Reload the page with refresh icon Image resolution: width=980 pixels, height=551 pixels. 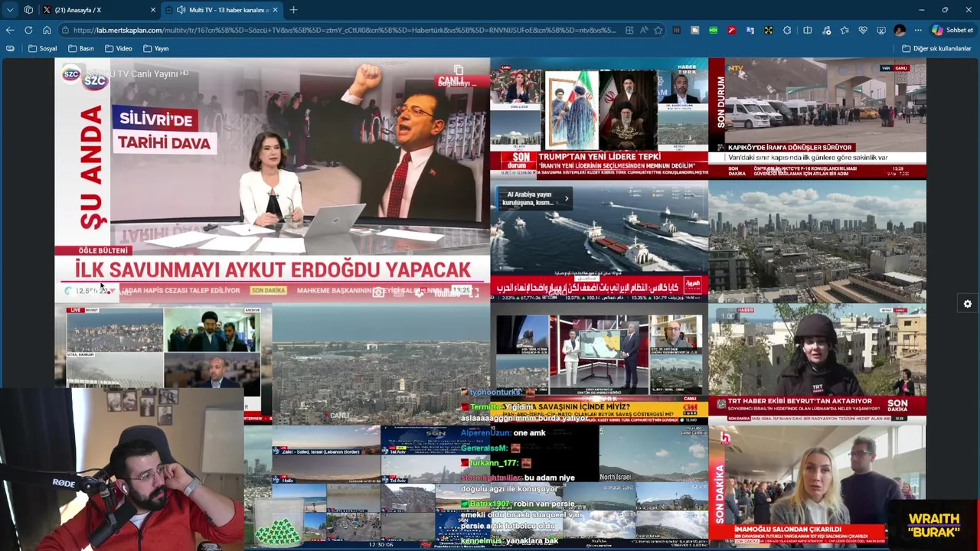[x=28, y=30]
